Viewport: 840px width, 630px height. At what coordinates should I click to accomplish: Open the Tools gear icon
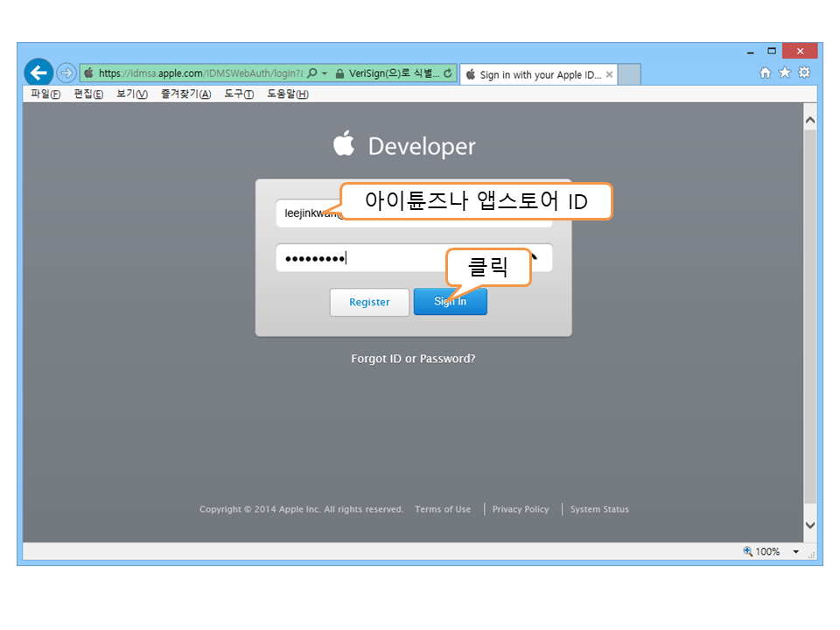[x=804, y=73]
